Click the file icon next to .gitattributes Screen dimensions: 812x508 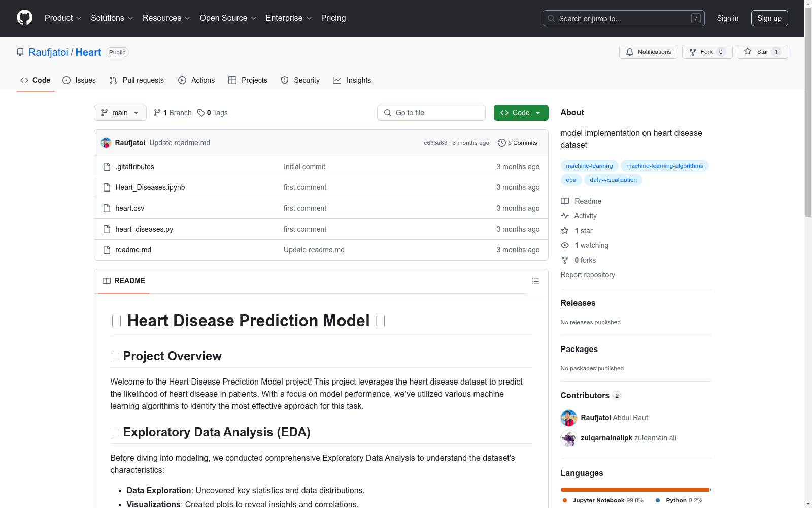[x=107, y=167]
